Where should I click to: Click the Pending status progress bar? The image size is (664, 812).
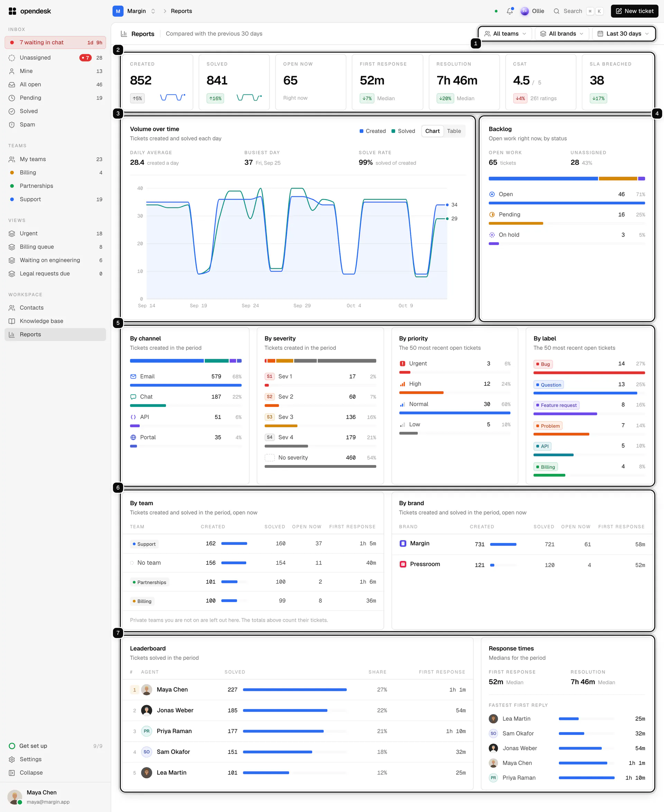tap(566, 223)
